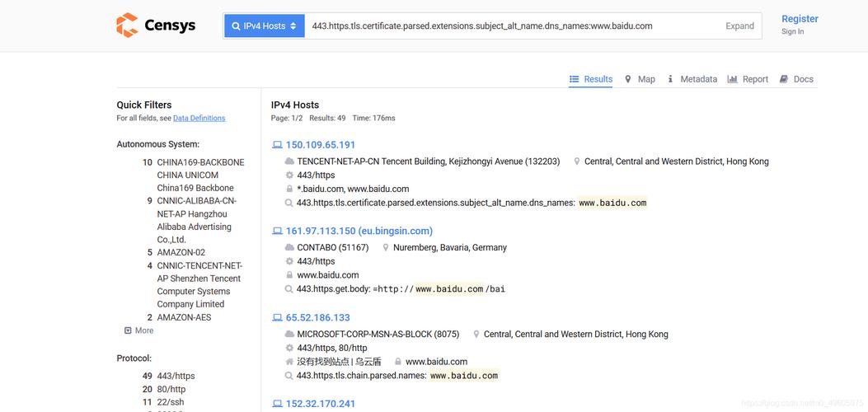
Task: Expand the search query box
Action: pos(739,26)
